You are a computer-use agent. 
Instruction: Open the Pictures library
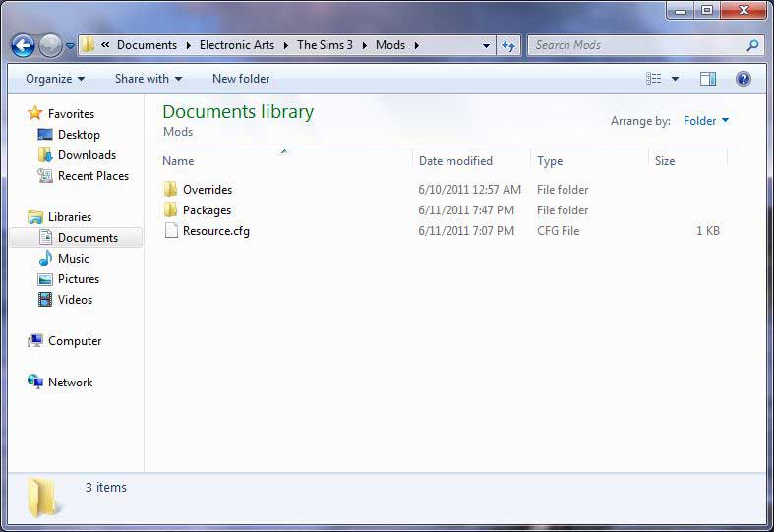[x=79, y=279]
